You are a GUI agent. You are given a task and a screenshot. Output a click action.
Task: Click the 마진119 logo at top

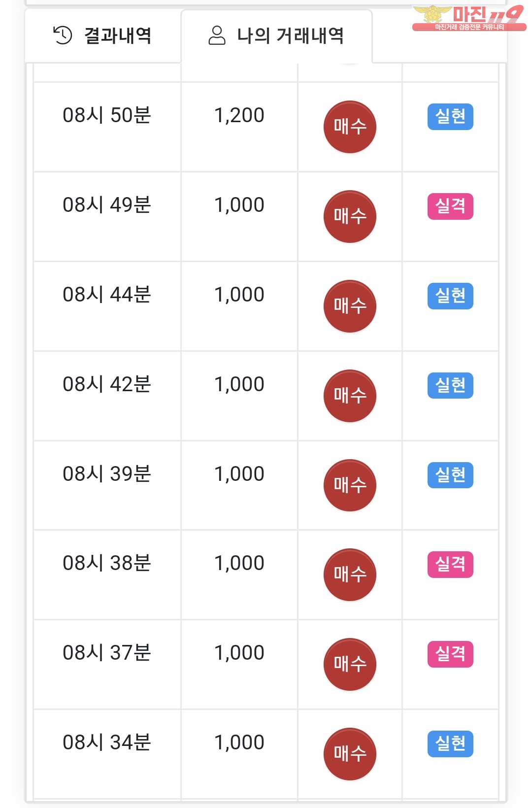[468, 18]
